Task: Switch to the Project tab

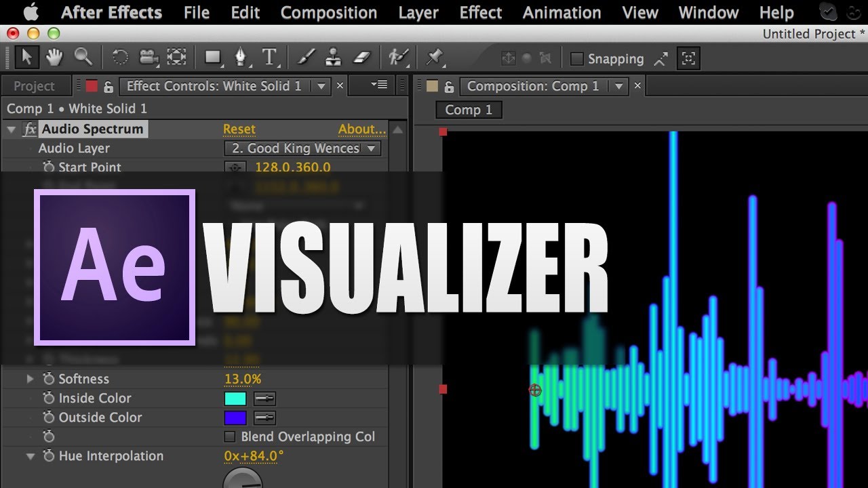Action: point(34,86)
